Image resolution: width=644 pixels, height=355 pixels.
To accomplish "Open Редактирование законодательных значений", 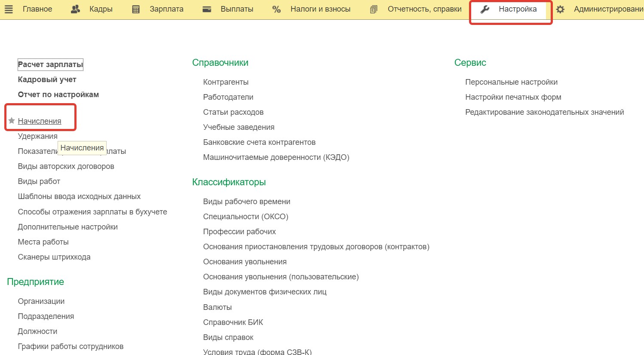I will (545, 112).
